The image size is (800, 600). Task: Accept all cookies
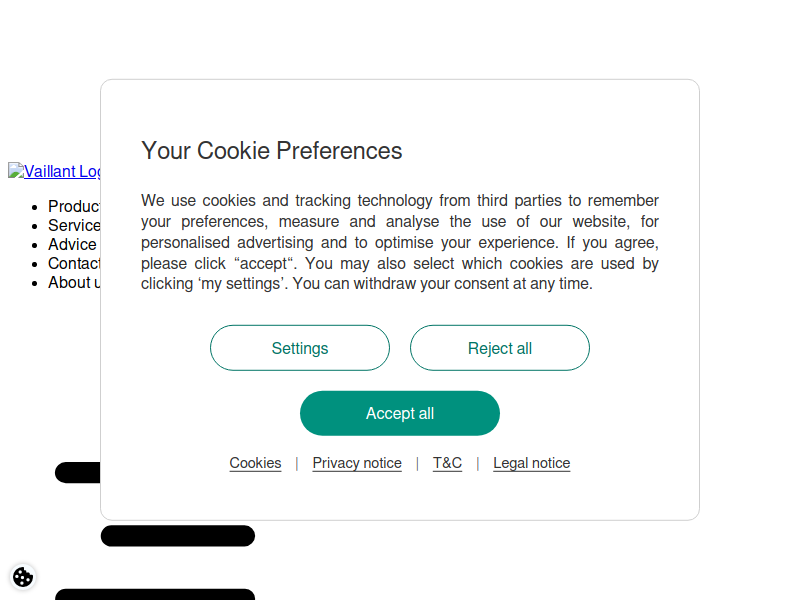[400, 413]
